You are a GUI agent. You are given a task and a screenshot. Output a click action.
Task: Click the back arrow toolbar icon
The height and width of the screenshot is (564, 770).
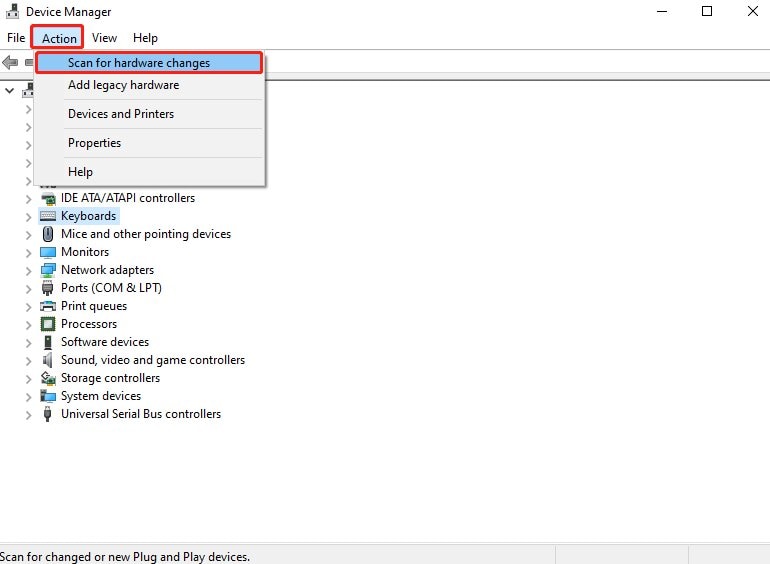click(x=10, y=62)
